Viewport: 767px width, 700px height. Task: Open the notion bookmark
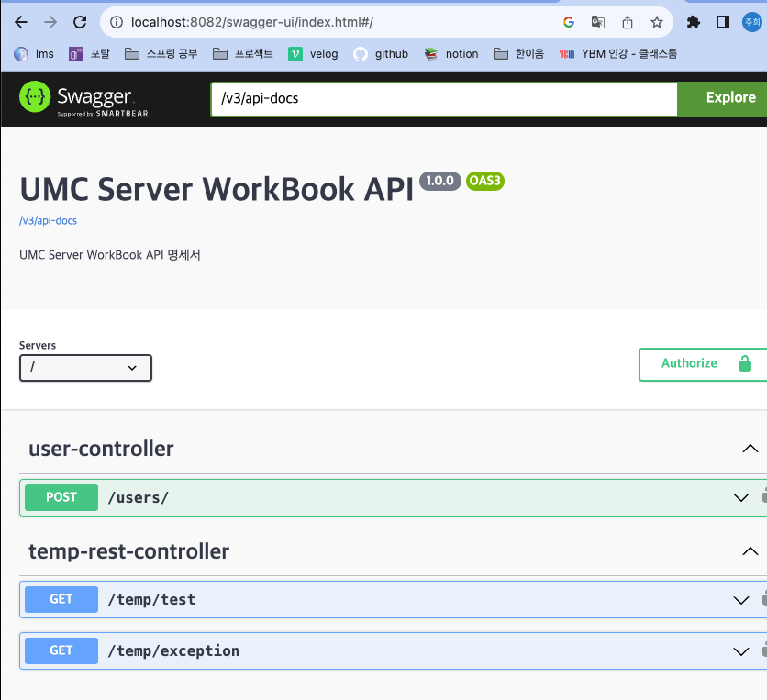(451, 53)
